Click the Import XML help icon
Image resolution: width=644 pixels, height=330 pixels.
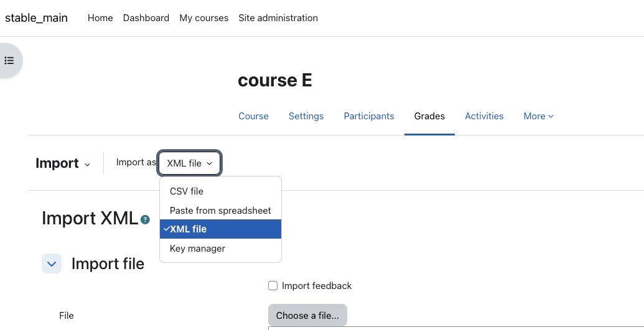(145, 219)
